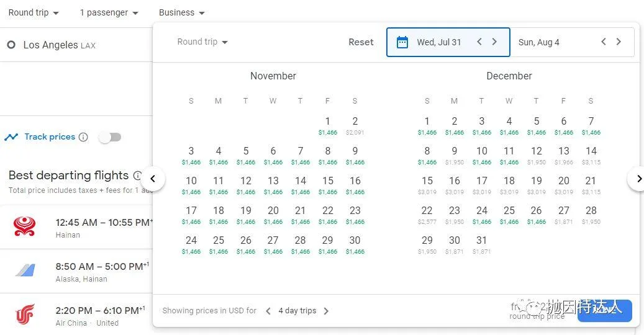Image resolution: width=644 pixels, height=335 pixels.
Task: Click the Air China airline logo
Action: pyautogui.click(x=25, y=315)
